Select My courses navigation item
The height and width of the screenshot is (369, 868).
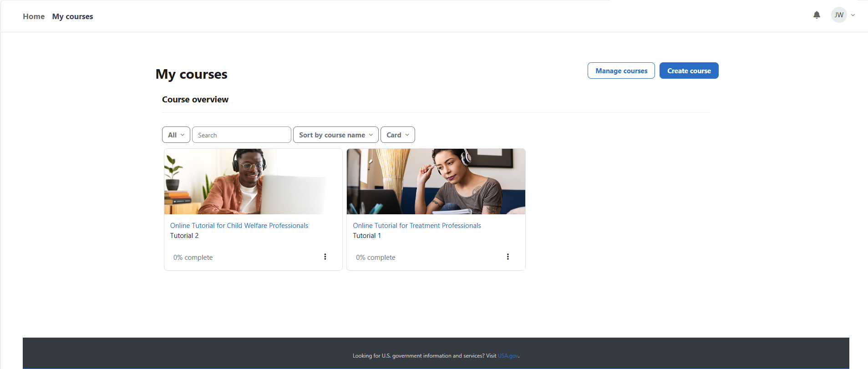(x=72, y=16)
